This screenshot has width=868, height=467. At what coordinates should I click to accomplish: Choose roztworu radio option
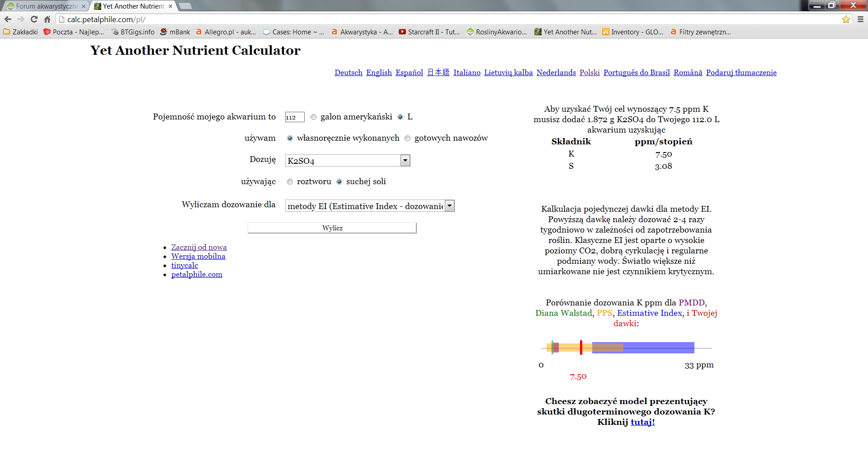coord(290,182)
